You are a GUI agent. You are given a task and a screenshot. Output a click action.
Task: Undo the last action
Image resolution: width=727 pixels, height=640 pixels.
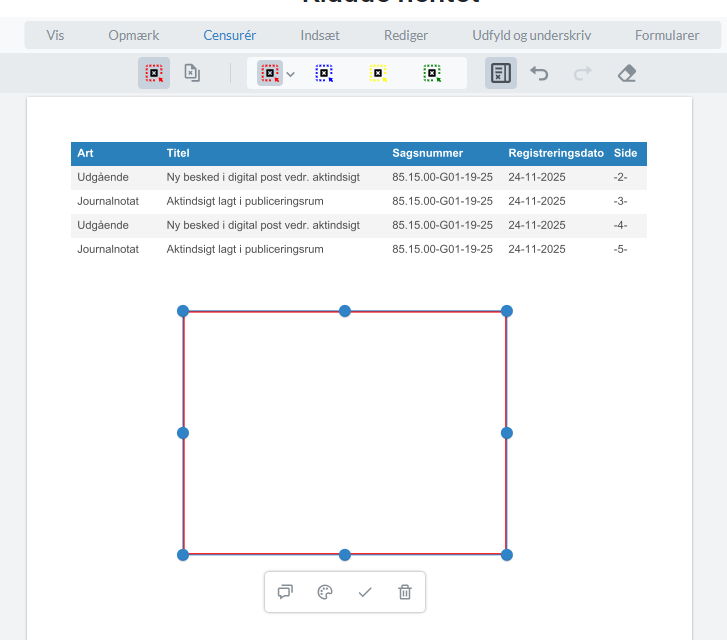(540, 73)
